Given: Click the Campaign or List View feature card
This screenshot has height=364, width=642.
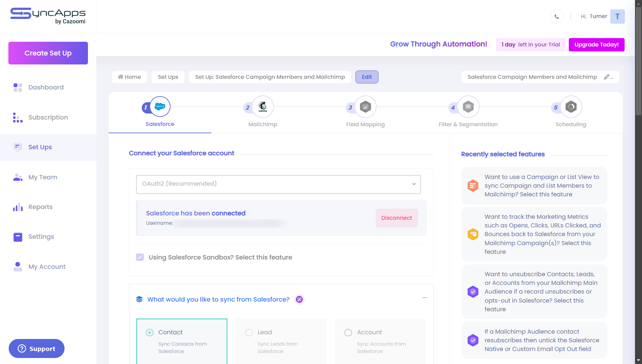Looking at the screenshot, I should (534, 186).
